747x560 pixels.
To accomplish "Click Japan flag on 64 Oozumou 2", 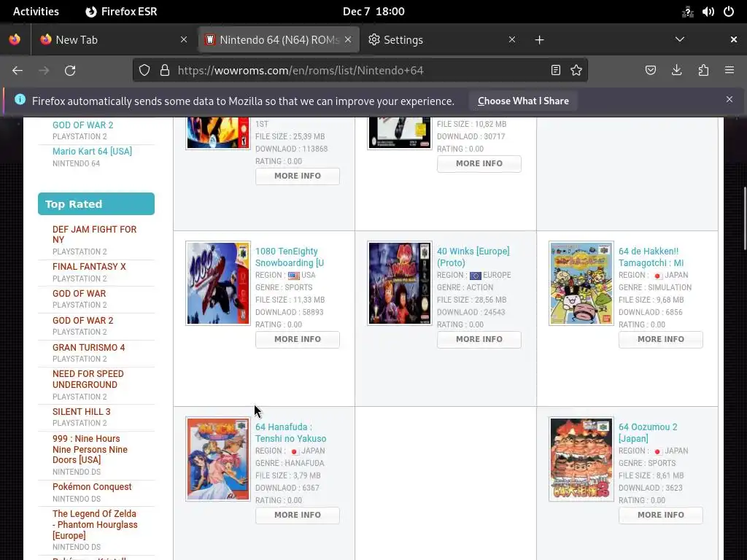I will pyautogui.click(x=657, y=451).
